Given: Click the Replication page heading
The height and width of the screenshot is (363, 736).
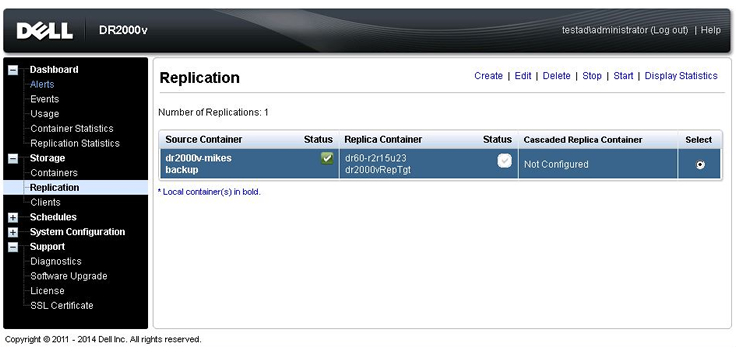Looking at the screenshot, I should [x=199, y=78].
